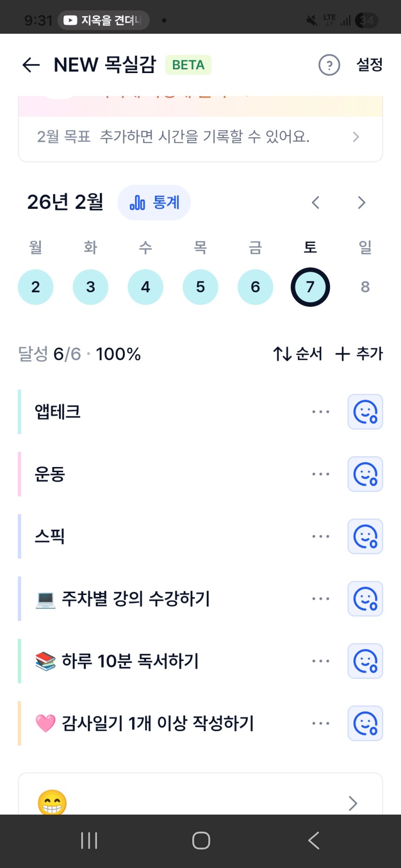Select Sunday date 8 in calendar
The width and height of the screenshot is (401, 868).
365,287
